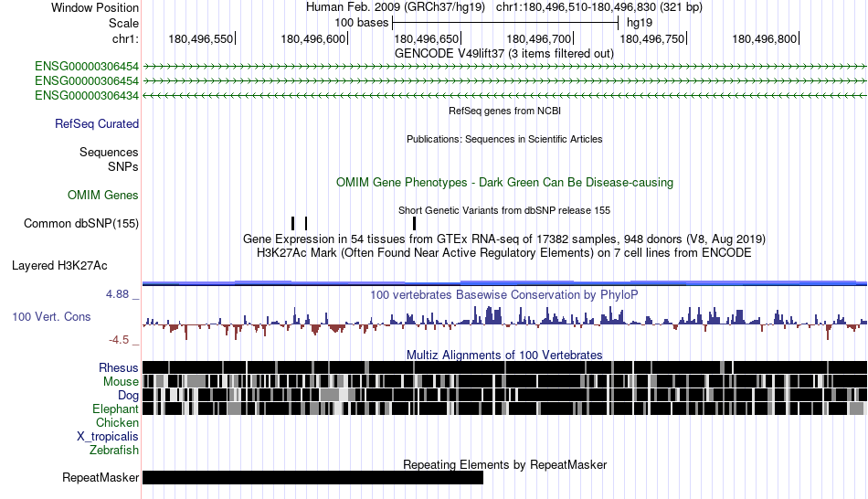
Task: Select the Mouse alignment row label
Action: tap(121, 382)
